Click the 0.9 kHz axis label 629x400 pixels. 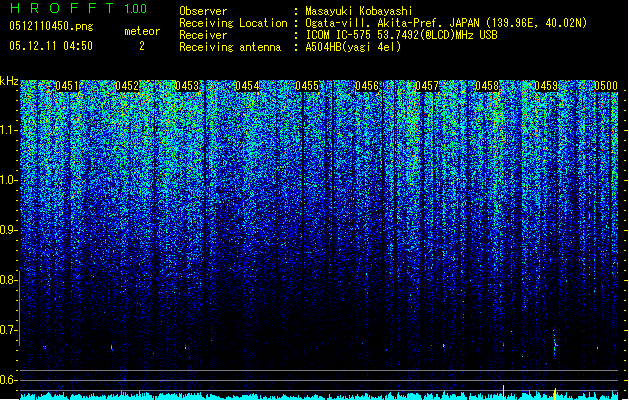(x=8, y=230)
